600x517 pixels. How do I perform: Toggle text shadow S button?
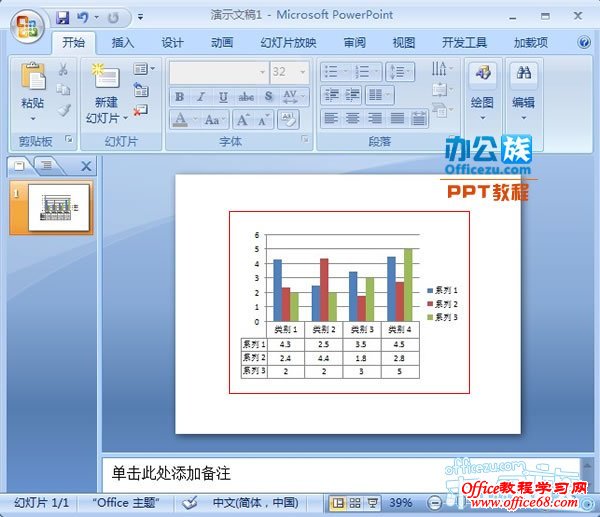269,97
